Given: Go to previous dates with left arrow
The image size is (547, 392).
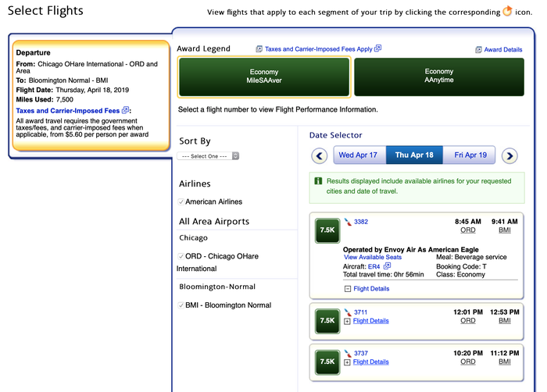Looking at the screenshot, I should 319,155.
